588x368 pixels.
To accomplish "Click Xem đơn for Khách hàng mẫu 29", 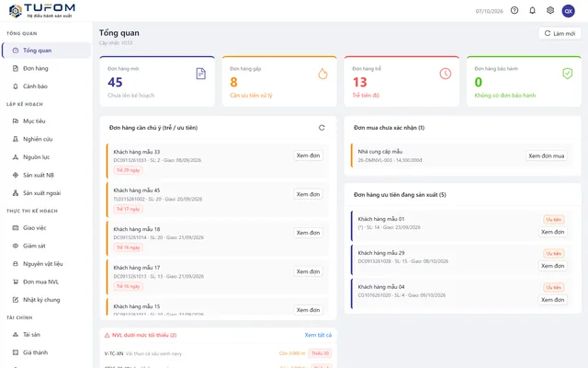I will coord(553,266).
